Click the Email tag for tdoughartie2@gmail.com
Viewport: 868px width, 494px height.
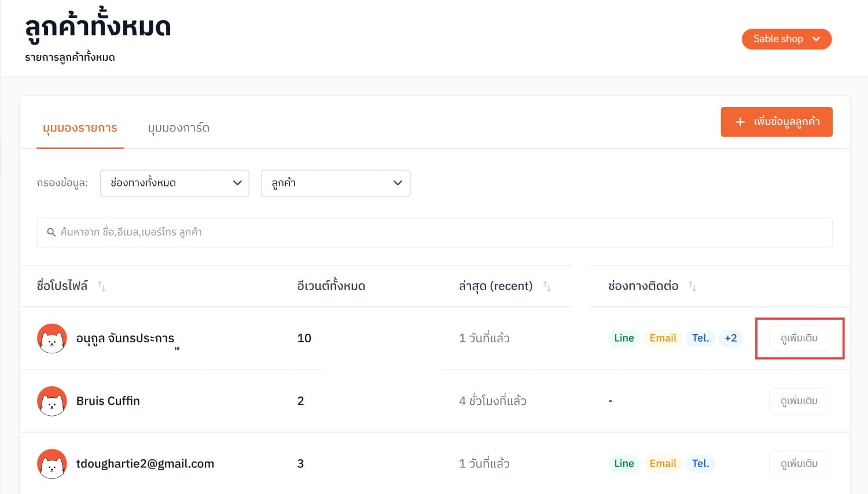[x=663, y=463]
